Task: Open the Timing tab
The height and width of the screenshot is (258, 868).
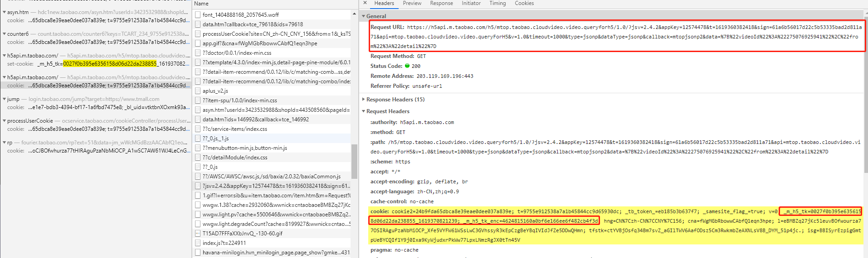Action: (x=497, y=3)
